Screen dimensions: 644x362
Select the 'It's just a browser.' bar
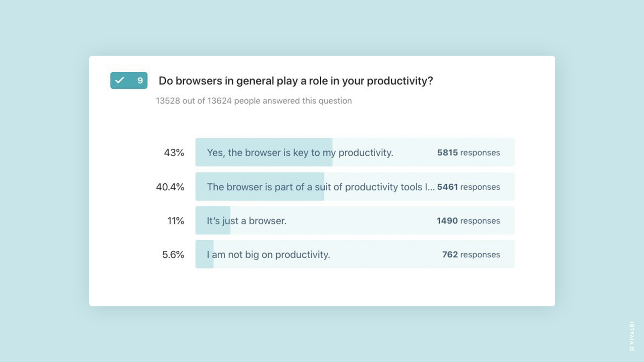[x=355, y=221]
